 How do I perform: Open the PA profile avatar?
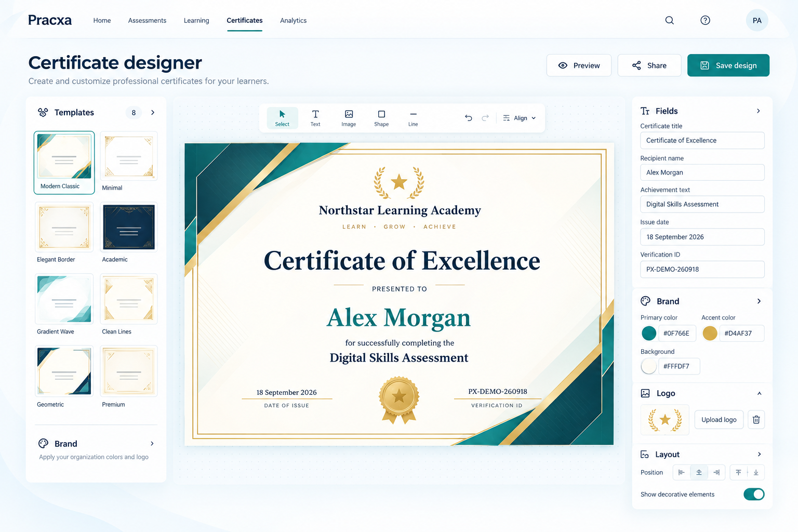tap(757, 20)
